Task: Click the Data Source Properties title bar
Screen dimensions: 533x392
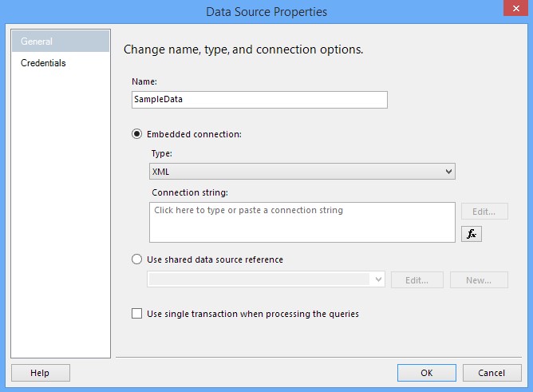Action: tap(266, 11)
